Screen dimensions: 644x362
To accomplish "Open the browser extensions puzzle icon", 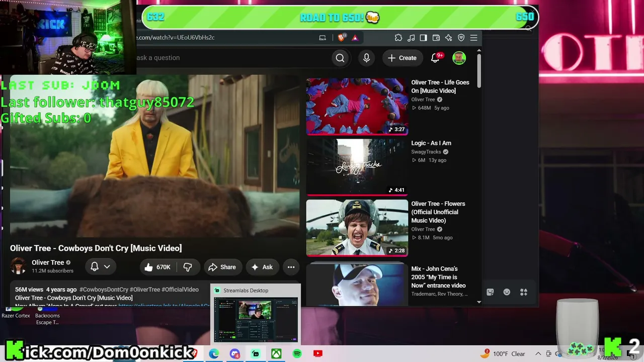I will click(398, 38).
